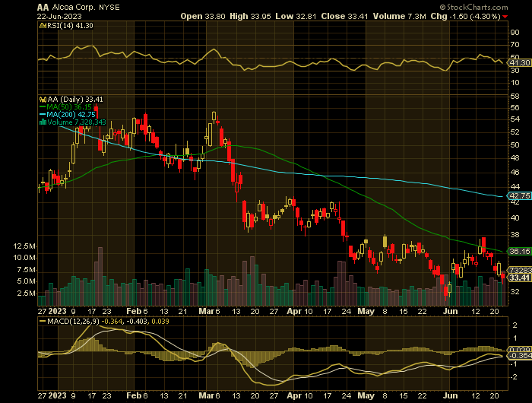Click the Volume 7,328,343 legend entry

tap(77, 122)
